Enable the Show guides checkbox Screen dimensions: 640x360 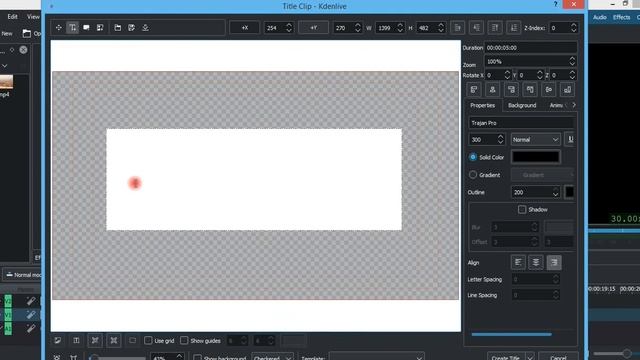point(184,340)
